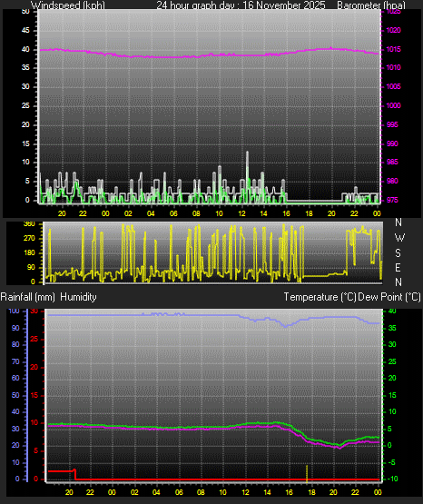This screenshot has height=504, width=423.
Task: Click the 45 windspeed scale value
Action: (25, 30)
